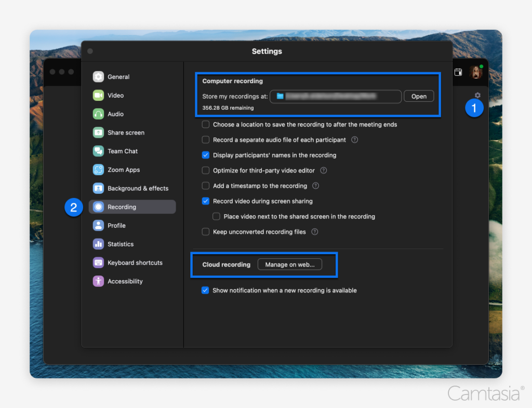Show help for separate audio file option
This screenshot has width=532, height=408.
click(x=354, y=140)
